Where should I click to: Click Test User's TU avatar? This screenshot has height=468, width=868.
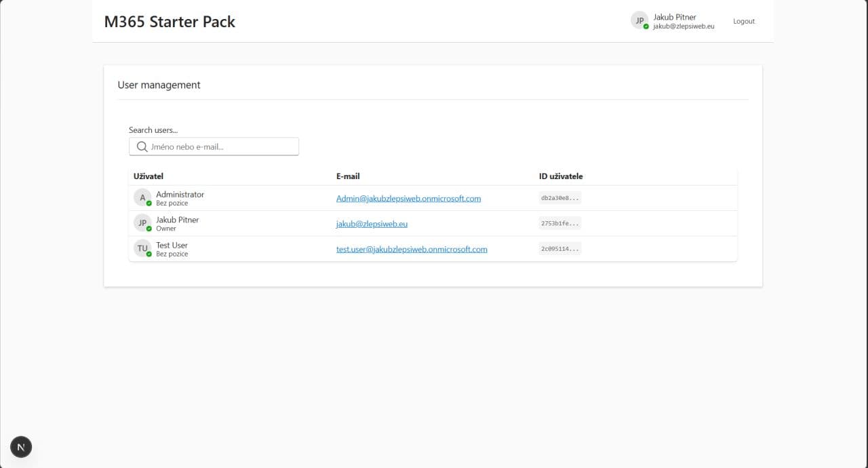tap(142, 248)
